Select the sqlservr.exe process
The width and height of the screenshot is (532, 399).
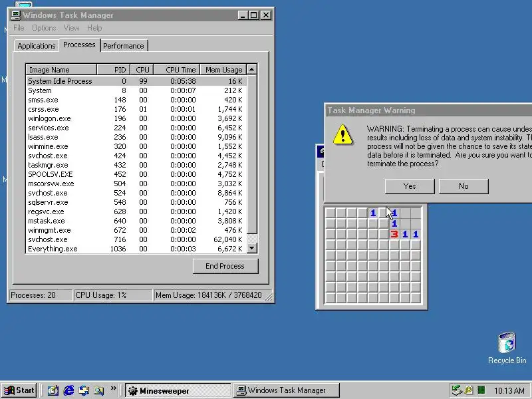click(136, 202)
